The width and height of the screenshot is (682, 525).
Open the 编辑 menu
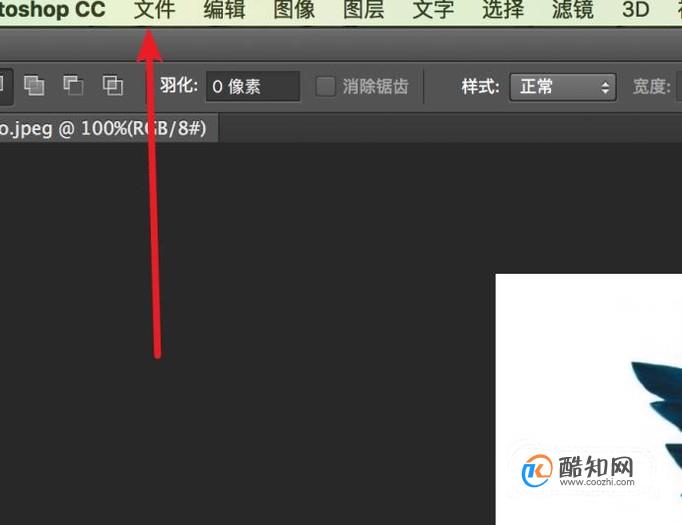click(224, 10)
